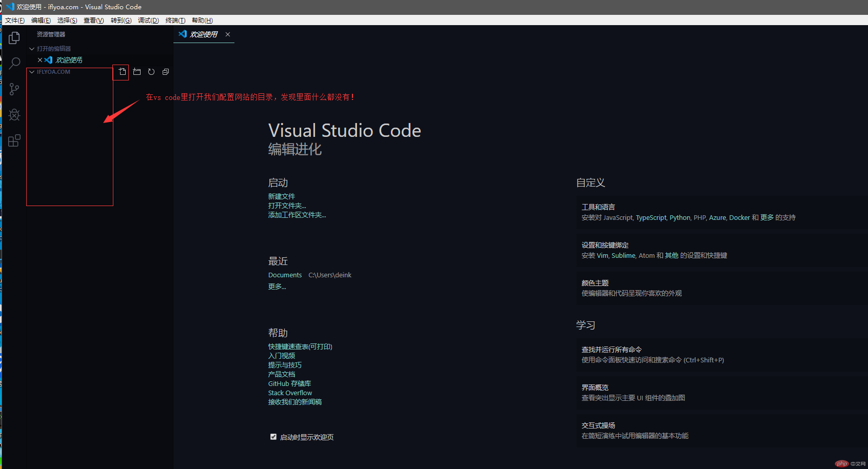868x469 pixels.
Task: Click the 接收我们的新闻稿 link
Action: [295, 402]
